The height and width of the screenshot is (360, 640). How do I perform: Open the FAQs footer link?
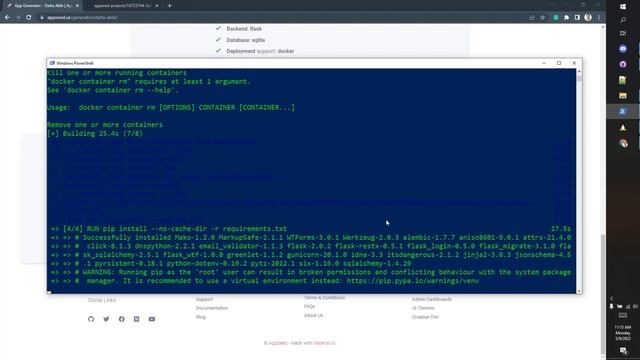click(309, 307)
